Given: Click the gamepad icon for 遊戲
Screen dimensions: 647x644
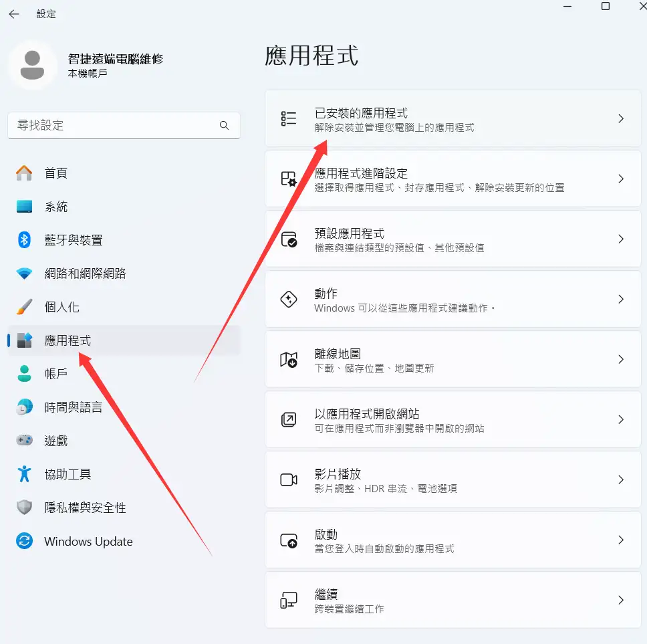Looking at the screenshot, I should point(24,441).
